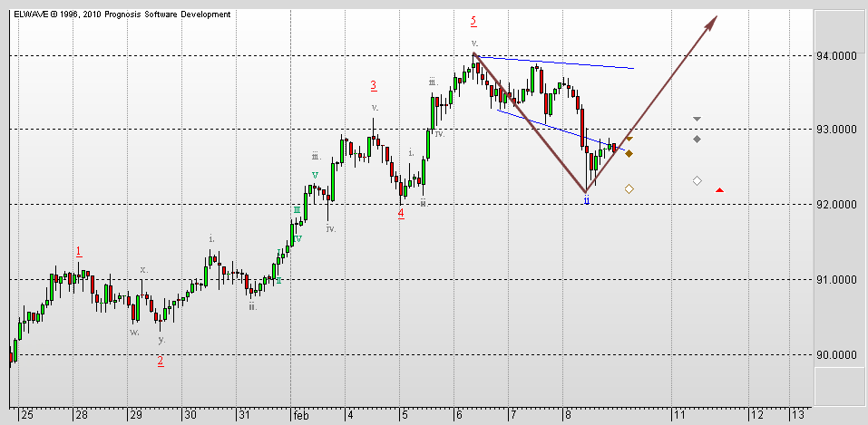Image resolution: width=868 pixels, height=425 pixels.
Task: Click the 94.0000 price axis label
Action: pos(839,55)
